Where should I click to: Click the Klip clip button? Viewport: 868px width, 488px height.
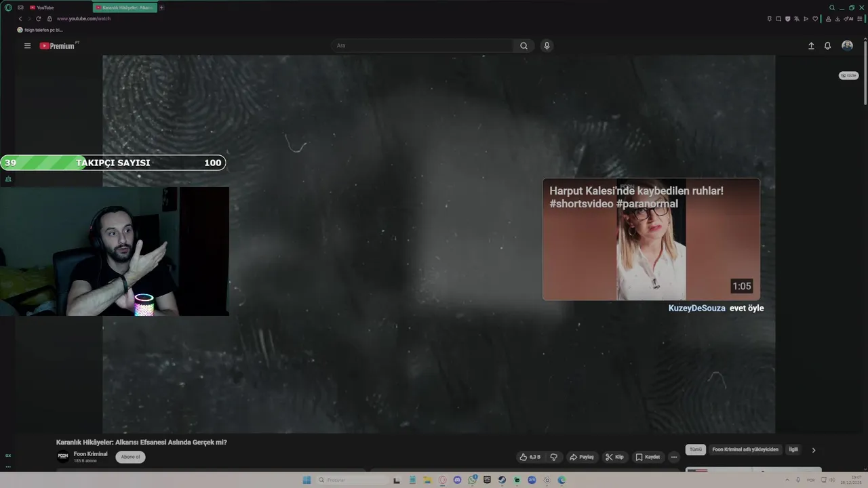point(614,457)
